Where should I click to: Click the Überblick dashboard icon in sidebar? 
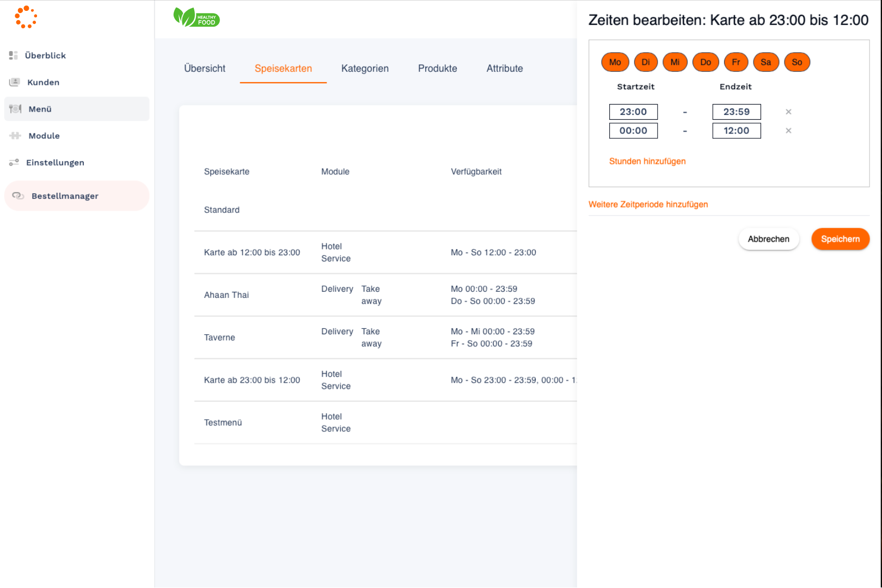[14, 56]
